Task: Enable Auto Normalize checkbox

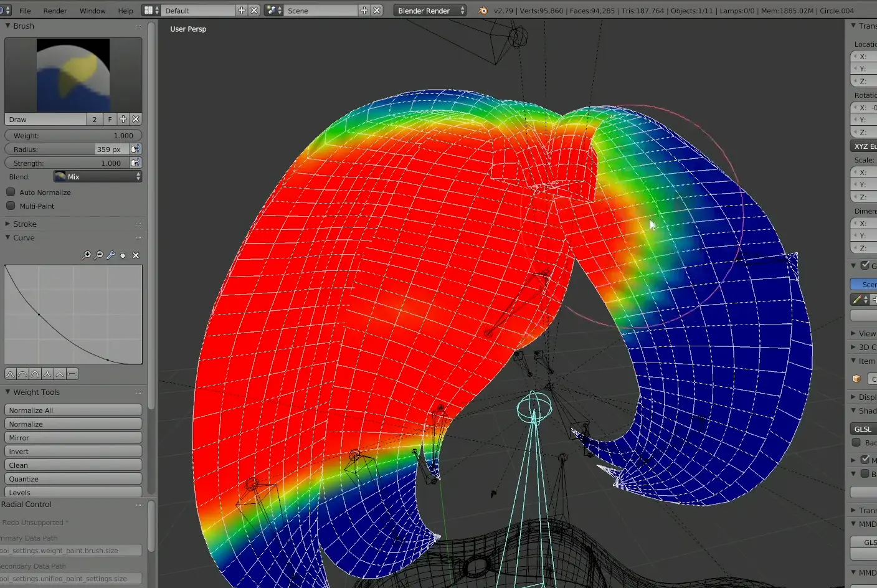Action: (11, 192)
